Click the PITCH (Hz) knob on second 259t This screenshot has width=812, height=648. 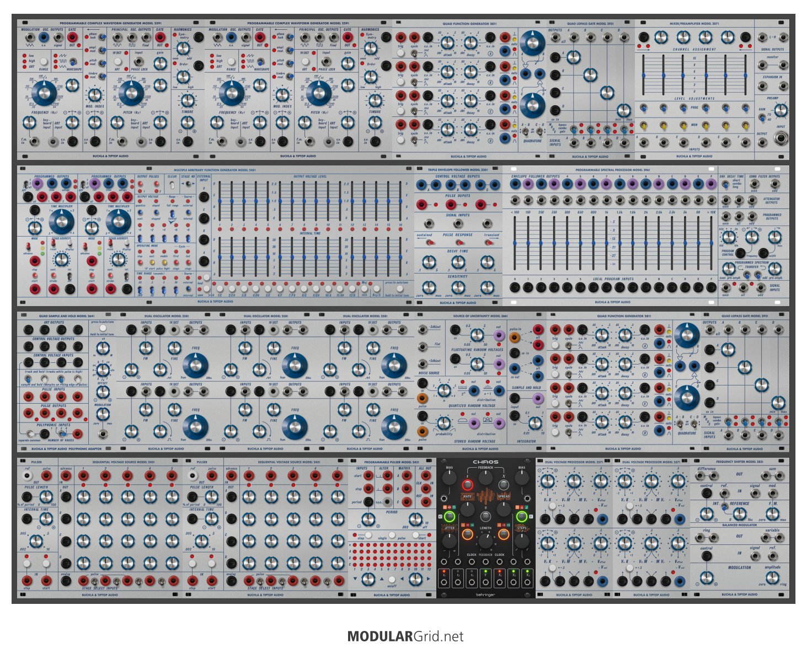(x=319, y=93)
